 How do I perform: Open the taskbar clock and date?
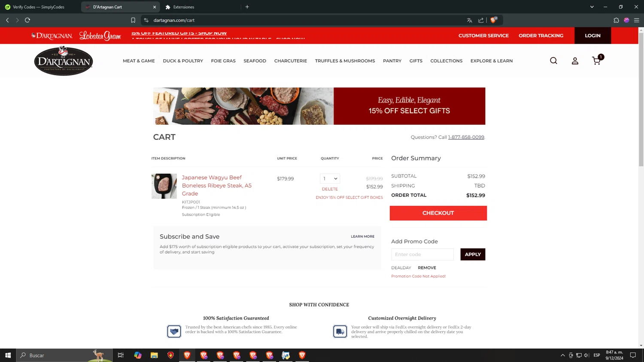tap(614, 355)
